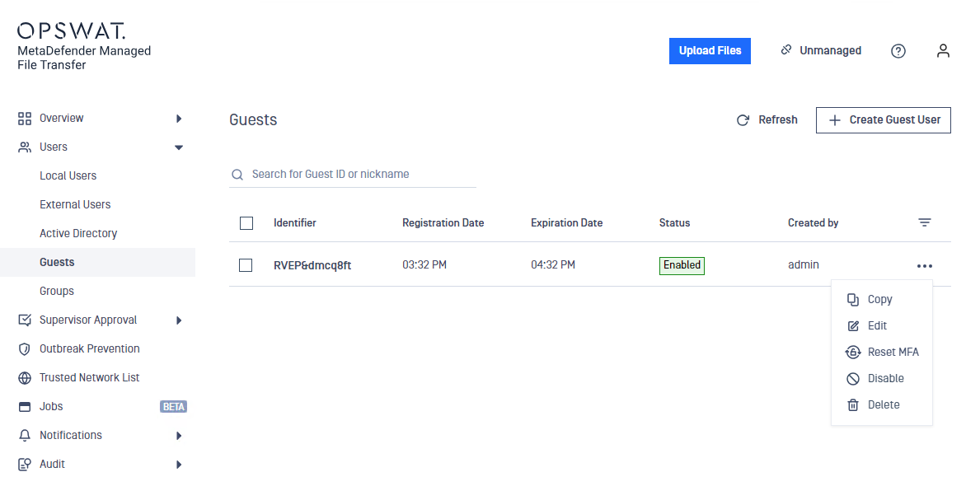Expand the Overview section arrow

179,118
